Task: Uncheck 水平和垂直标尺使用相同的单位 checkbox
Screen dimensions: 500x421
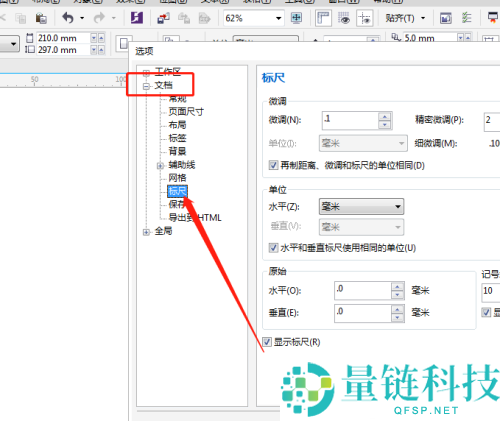Action: (x=273, y=248)
